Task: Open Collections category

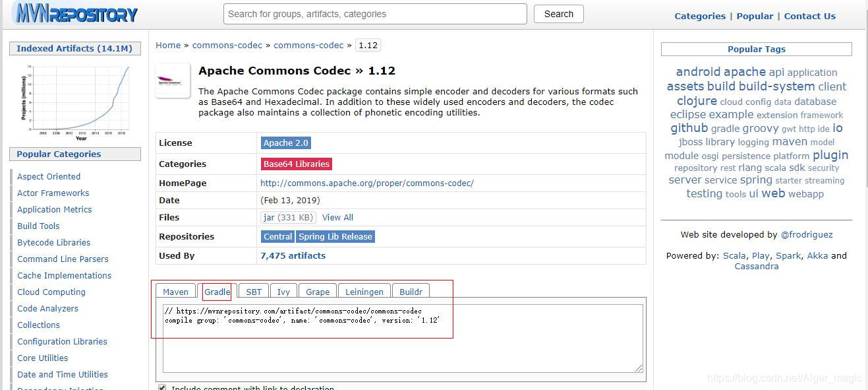Action: coord(38,325)
